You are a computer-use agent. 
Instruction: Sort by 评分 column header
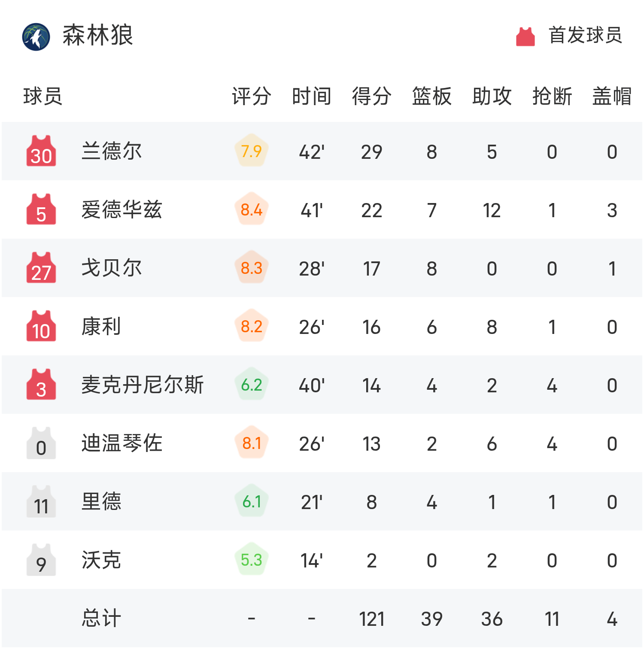[x=251, y=96]
